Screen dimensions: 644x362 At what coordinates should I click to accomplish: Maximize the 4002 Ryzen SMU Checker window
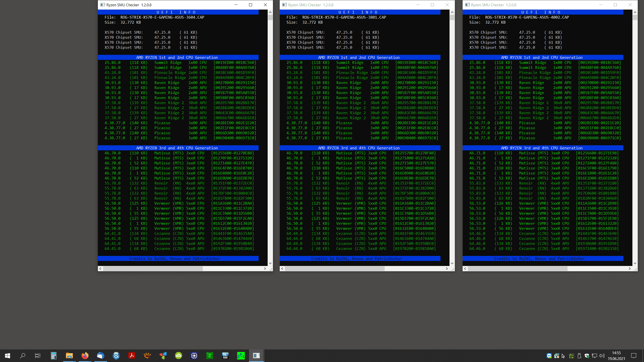[x=615, y=5]
